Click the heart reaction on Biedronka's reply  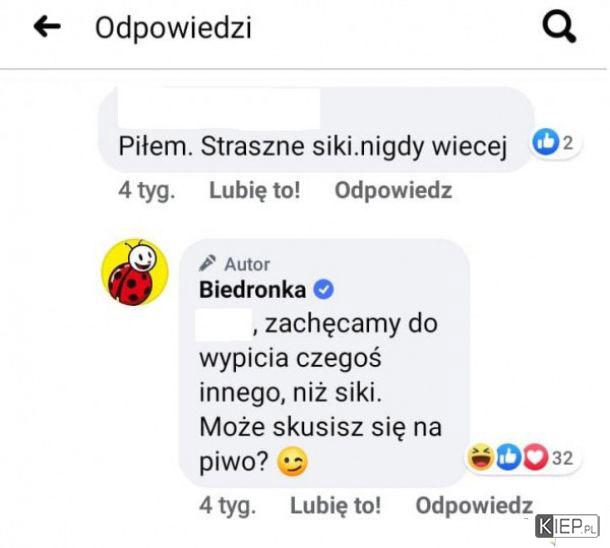coord(535,457)
